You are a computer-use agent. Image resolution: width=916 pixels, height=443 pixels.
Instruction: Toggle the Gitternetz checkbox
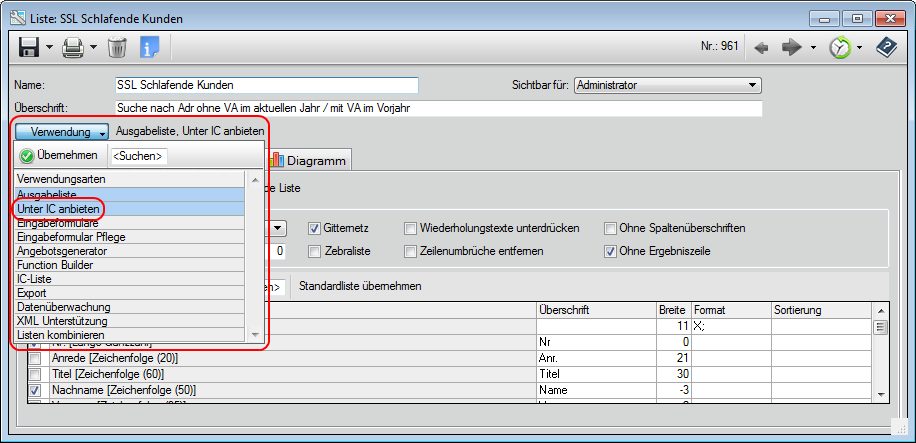[x=315, y=229]
